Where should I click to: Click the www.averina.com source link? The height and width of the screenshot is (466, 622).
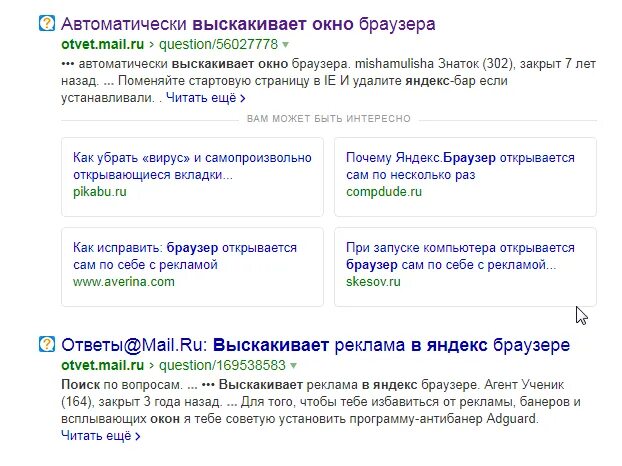(124, 282)
